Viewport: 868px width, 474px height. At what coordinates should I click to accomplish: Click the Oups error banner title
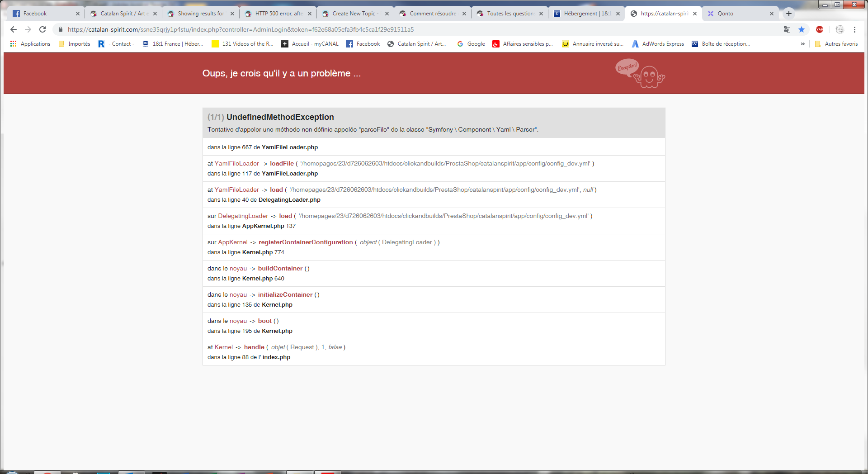[282, 73]
